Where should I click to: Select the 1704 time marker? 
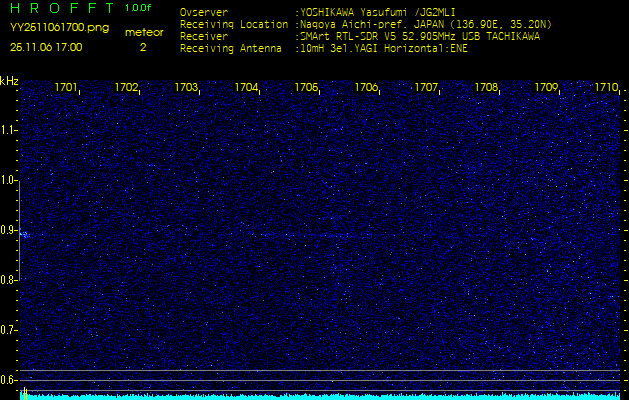[x=246, y=88]
